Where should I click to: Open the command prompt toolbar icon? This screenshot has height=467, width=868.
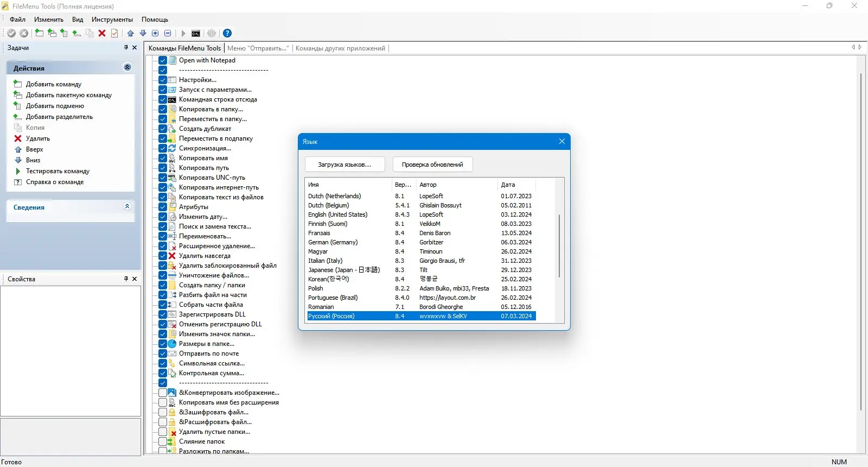point(196,33)
